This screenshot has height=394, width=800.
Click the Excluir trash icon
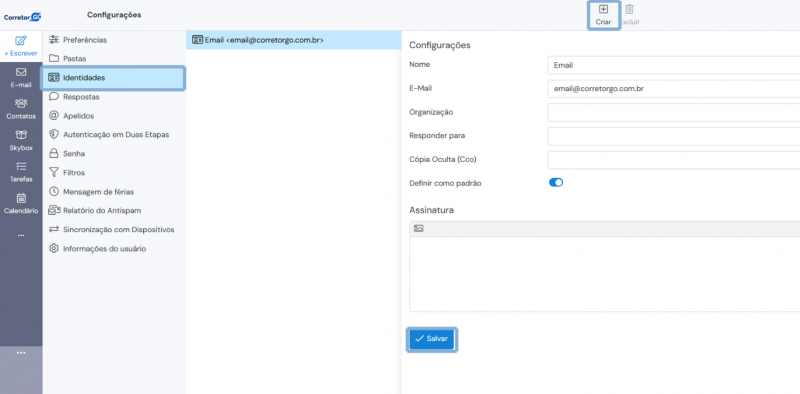tap(630, 9)
